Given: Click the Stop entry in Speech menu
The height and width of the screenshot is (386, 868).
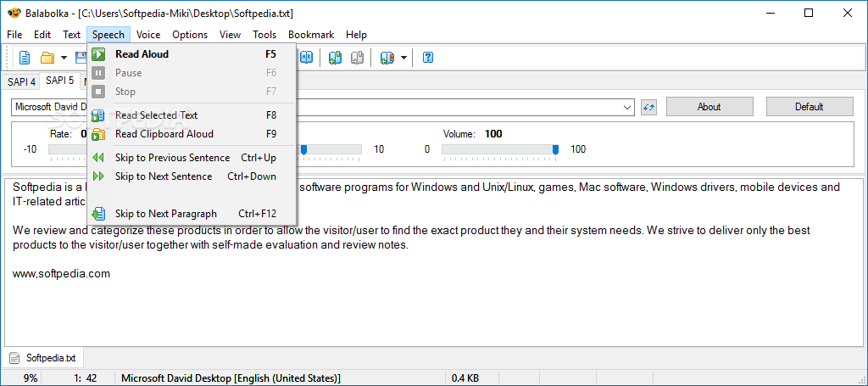Looking at the screenshot, I should coord(192,92).
